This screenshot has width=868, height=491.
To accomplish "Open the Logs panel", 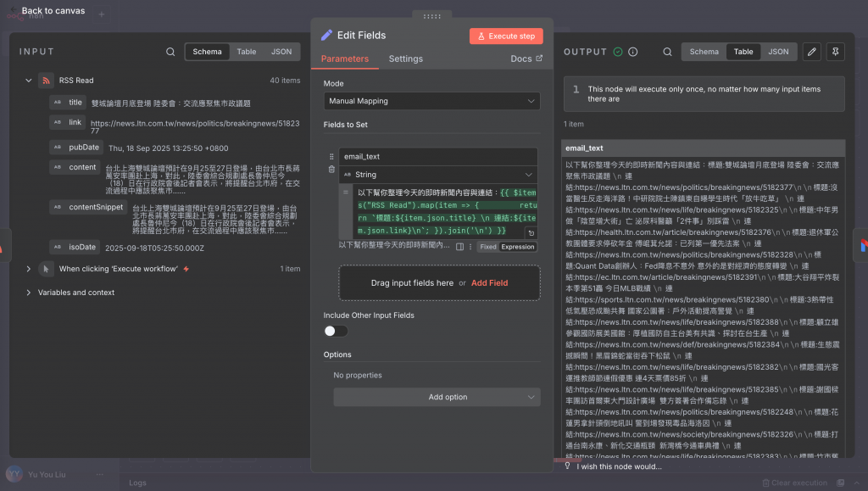I will point(138,483).
